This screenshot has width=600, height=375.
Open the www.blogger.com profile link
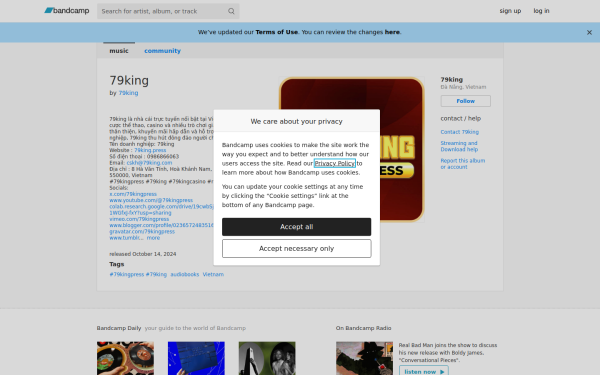161,225
